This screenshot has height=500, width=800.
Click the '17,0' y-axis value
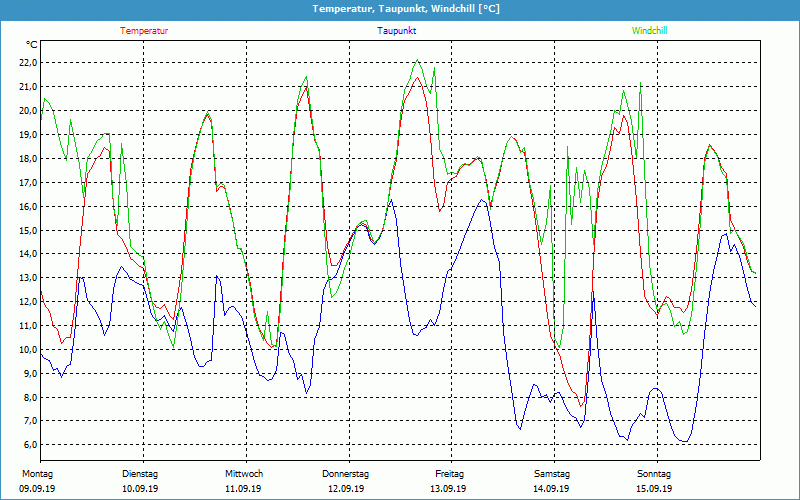28,183
